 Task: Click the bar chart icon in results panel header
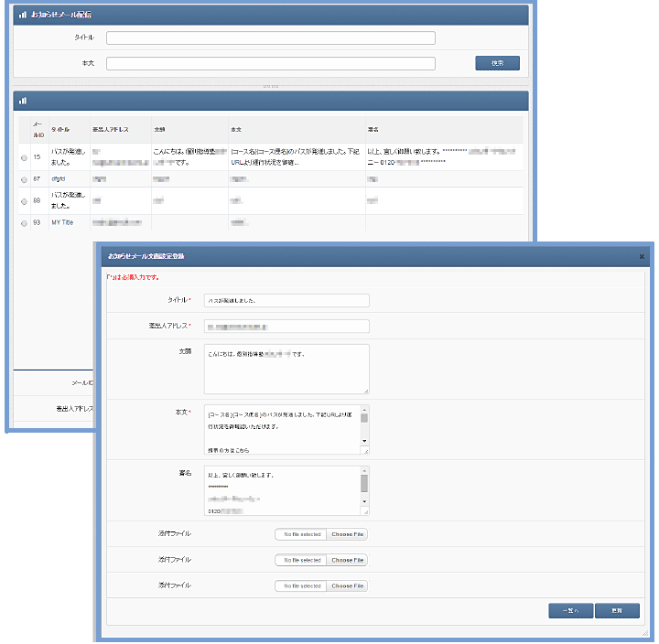[x=23, y=102]
